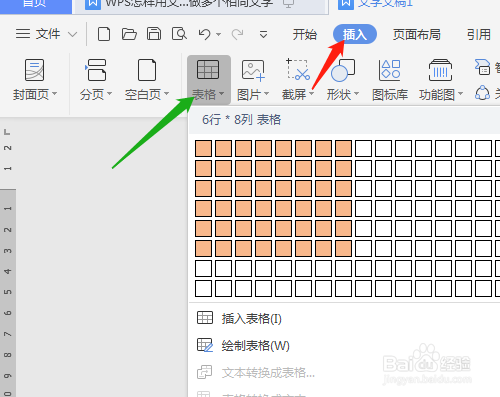This screenshot has height=397, width=500.
Task: Click the insert table grid icon beside 插入表格
Action: pyautogui.click(x=205, y=318)
